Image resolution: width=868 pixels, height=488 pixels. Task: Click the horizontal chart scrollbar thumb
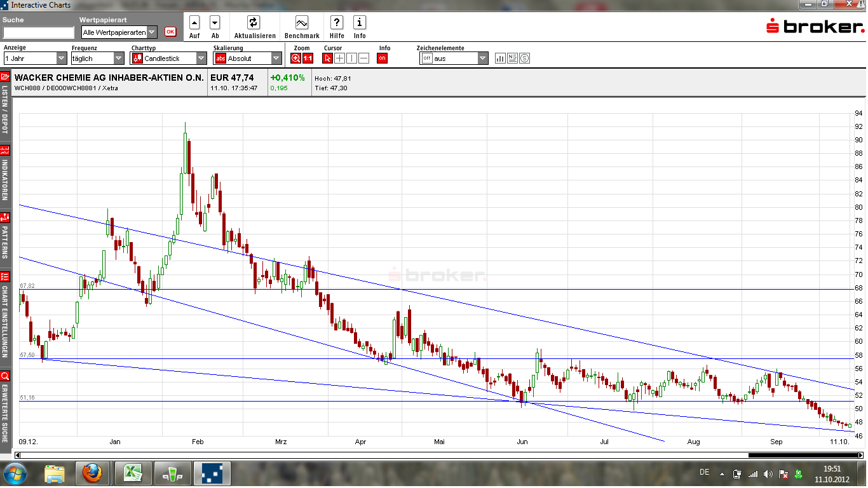803,455
